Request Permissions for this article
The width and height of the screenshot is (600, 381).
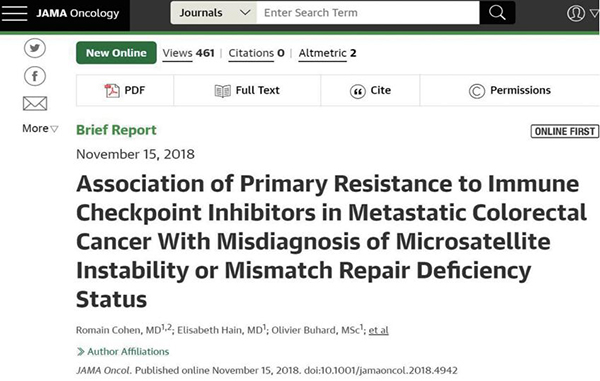pyautogui.click(x=510, y=90)
